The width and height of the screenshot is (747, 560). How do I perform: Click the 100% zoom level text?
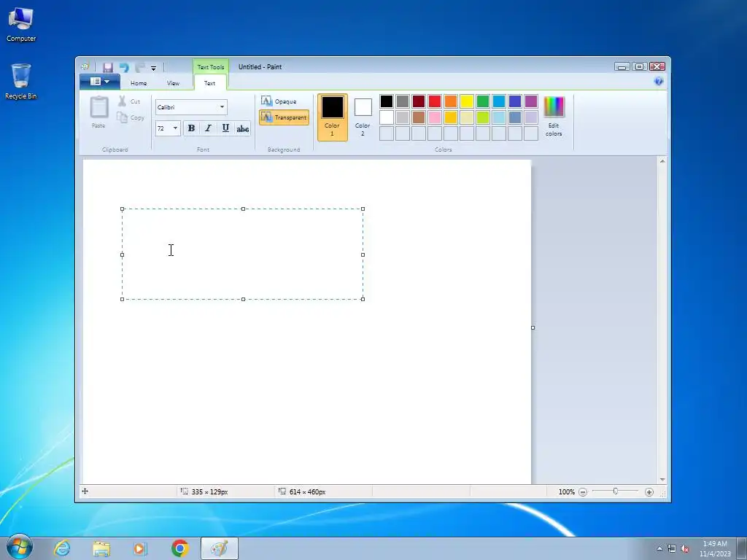pos(566,492)
